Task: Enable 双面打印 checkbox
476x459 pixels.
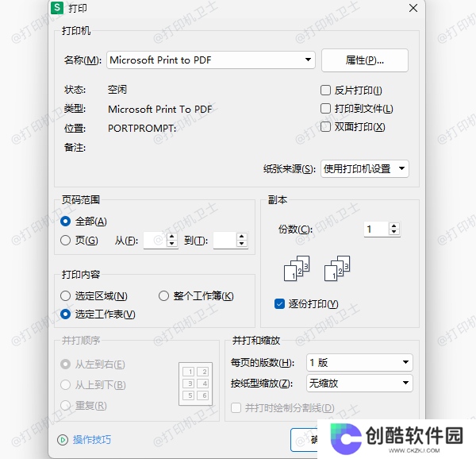Action: (x=325, y=127)
